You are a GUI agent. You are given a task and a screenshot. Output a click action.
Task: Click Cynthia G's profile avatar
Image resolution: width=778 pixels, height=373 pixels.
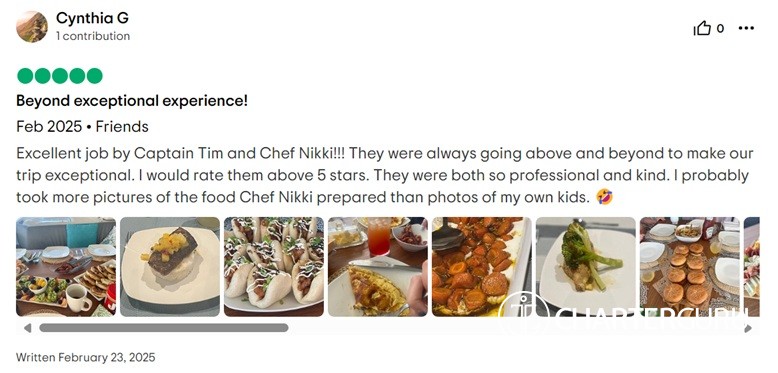coord(32,26)
